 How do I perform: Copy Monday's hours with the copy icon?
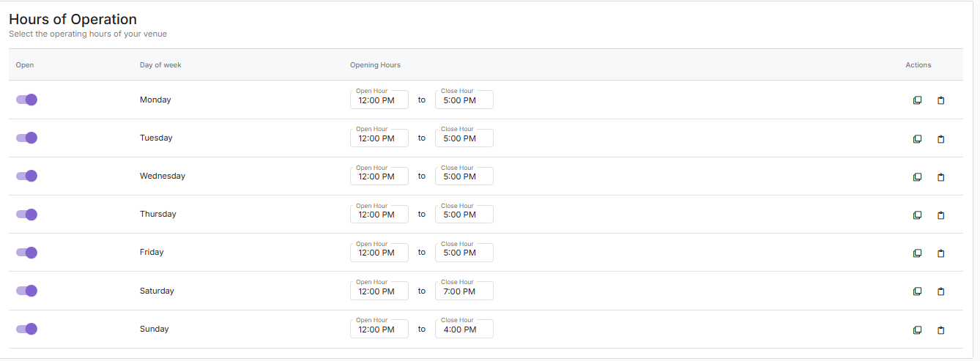click(x=917, y=100)
